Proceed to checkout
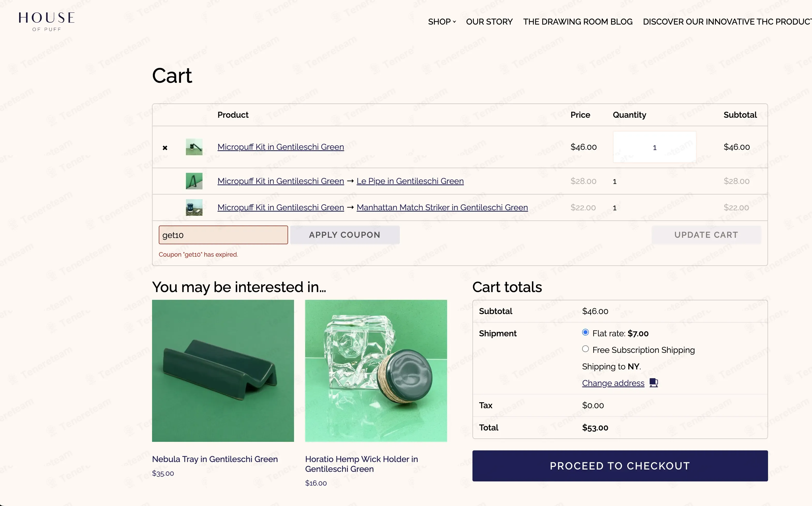 [620, 466]
